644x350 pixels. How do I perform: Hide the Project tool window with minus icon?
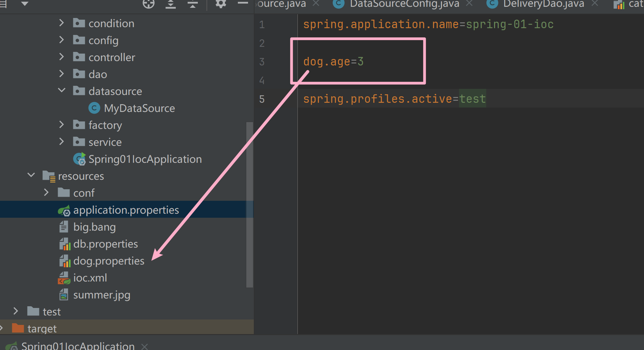click(242, 4)
